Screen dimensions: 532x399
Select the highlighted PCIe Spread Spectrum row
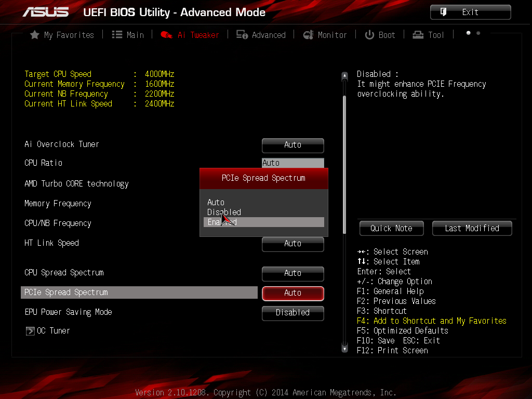coord(139,292)
